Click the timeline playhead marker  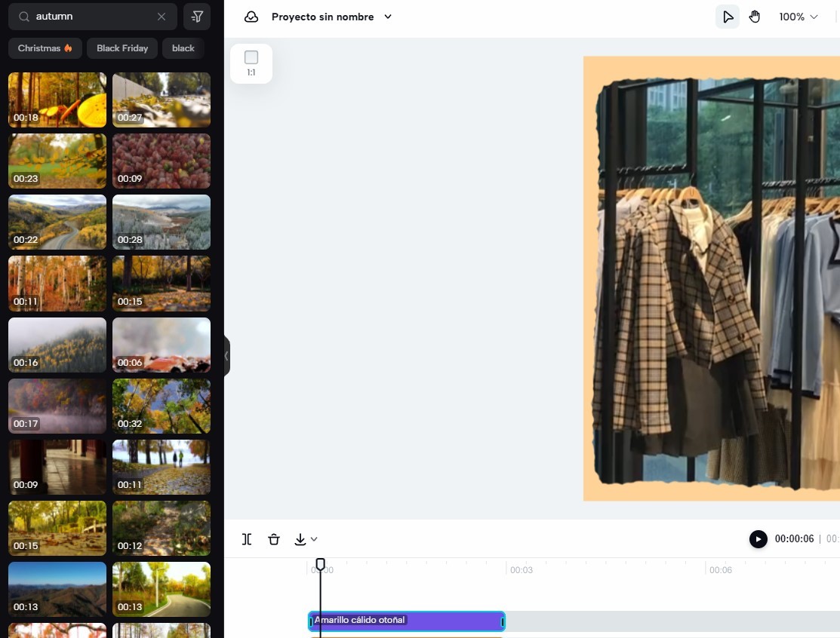320,564
